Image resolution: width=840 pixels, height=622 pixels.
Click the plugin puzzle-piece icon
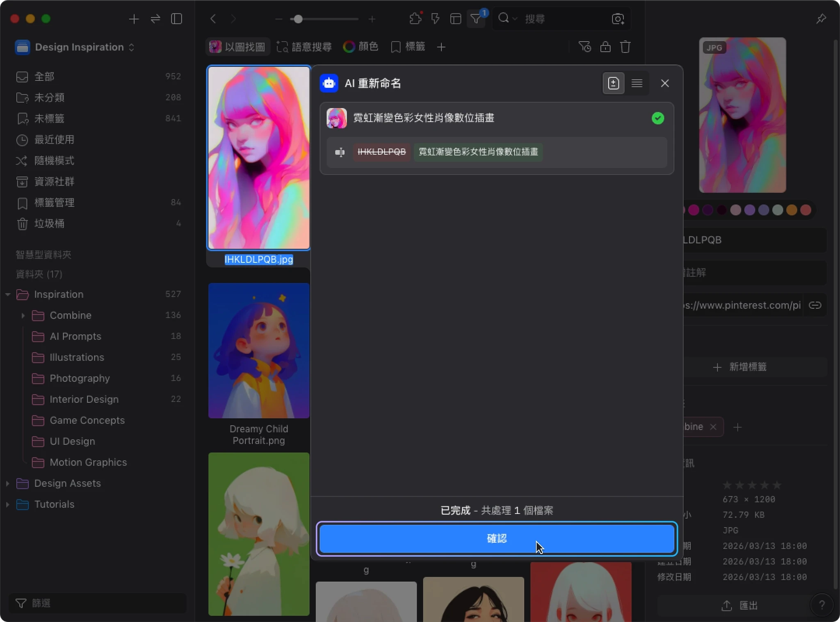pyautogui.click(x=415, y=19)
